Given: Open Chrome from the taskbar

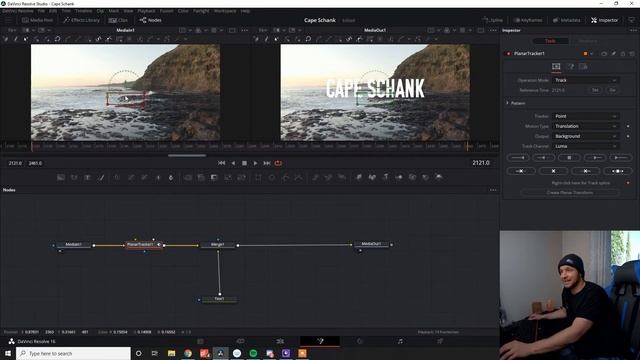Looking at the screenshot, I should [x=188, y=353].
